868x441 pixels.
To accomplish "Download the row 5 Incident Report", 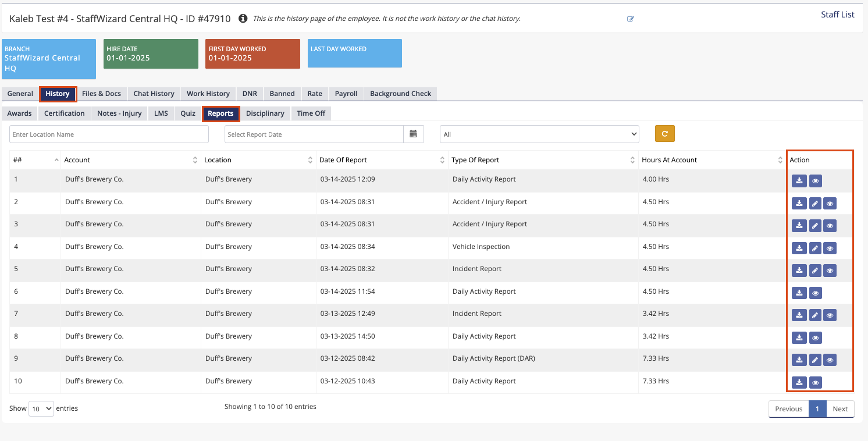I will (799, 271).
